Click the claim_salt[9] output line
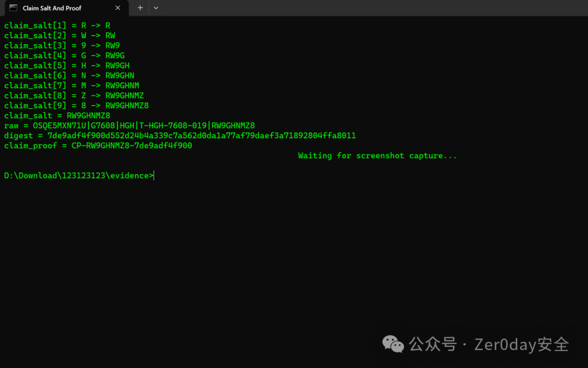Image resolution: width=588 pixels, height=368 pixels. click(77, 106)
